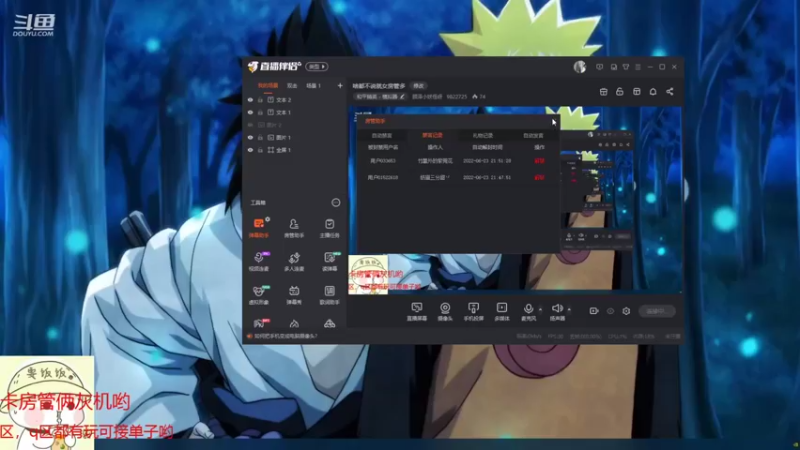Click the record video camera icon
Viewport: 800px width, 450px height.
(x=593, y=311)
